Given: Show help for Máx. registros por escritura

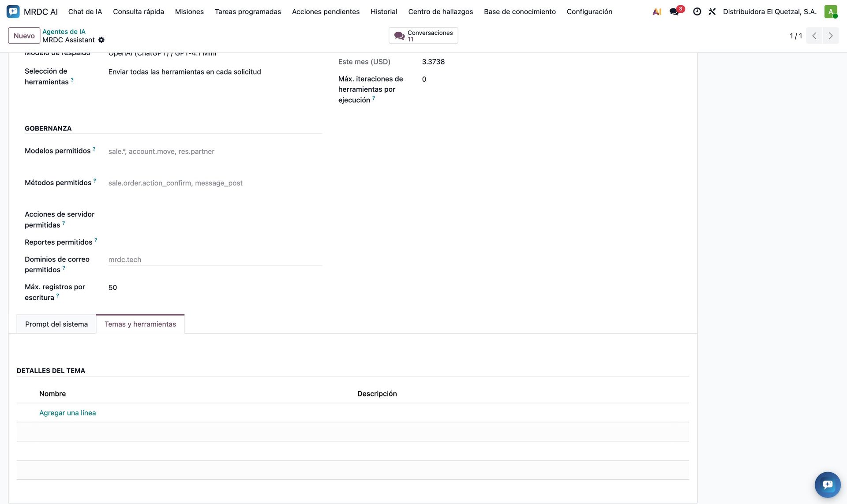Looking at the screenshot, I should coord(58,295).
